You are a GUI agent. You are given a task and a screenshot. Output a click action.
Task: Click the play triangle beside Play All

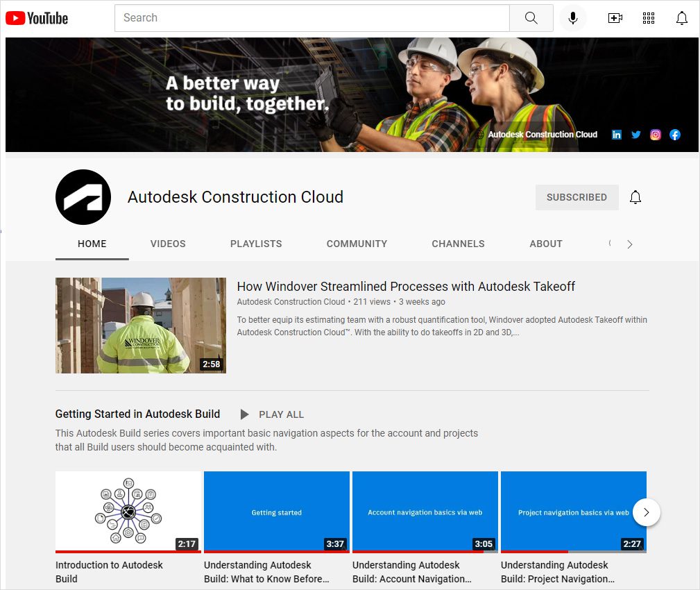pyautogui.click(x=244, y=414)
